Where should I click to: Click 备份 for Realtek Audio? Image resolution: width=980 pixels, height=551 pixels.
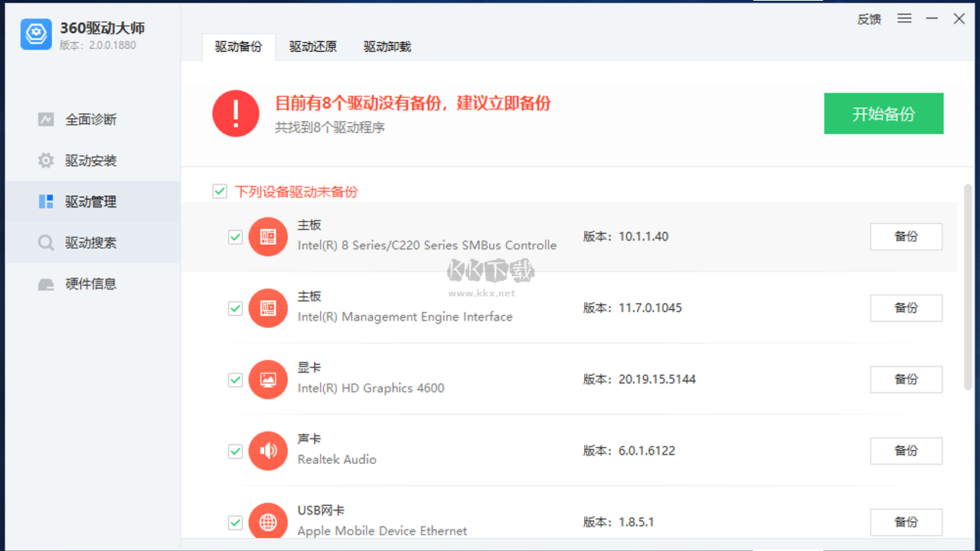click(906, 451)
